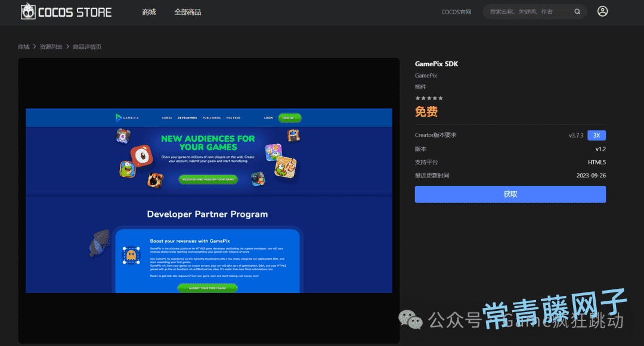
Task: Click the 2023-09-26 update date
Action: (x=591, y=176)
